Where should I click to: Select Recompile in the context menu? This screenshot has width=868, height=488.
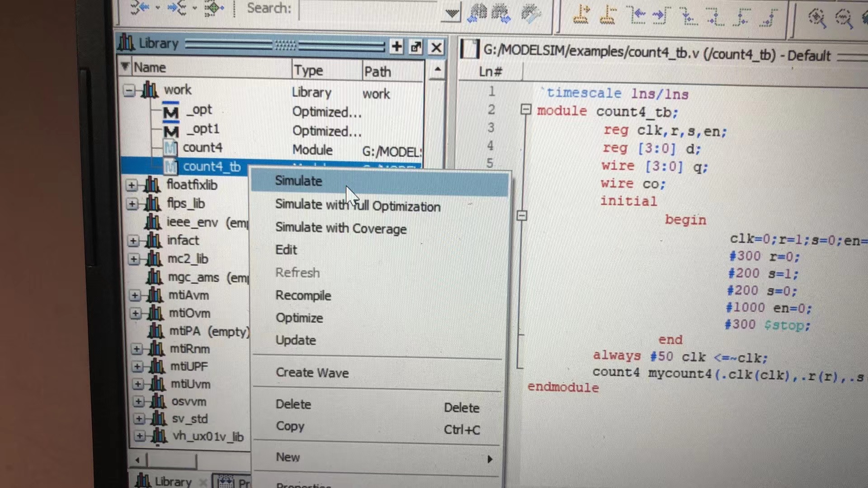pos(303,296)
